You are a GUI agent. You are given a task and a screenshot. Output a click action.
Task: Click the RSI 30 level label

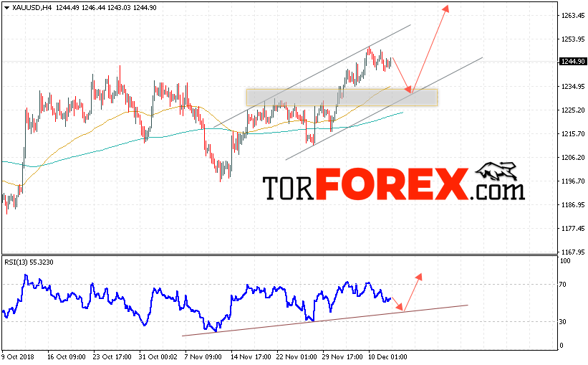point(562,321)
